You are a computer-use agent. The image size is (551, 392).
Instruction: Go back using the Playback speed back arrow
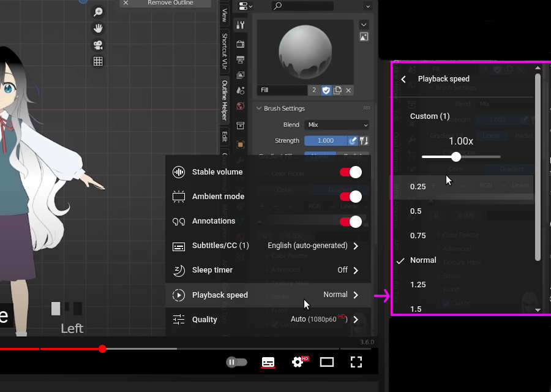pos(403,79)
